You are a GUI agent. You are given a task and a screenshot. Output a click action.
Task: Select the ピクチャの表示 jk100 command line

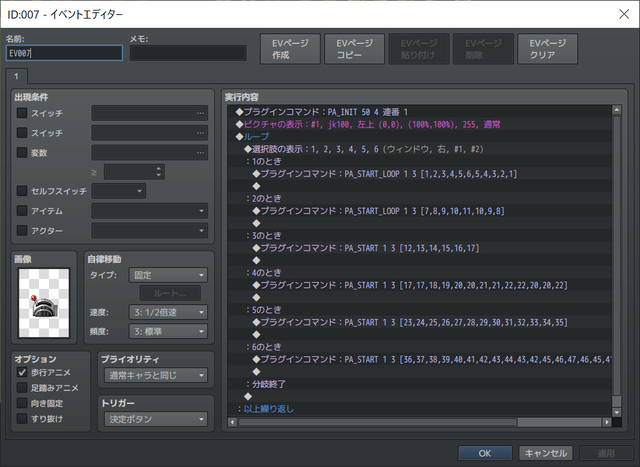tap(420, 124)
